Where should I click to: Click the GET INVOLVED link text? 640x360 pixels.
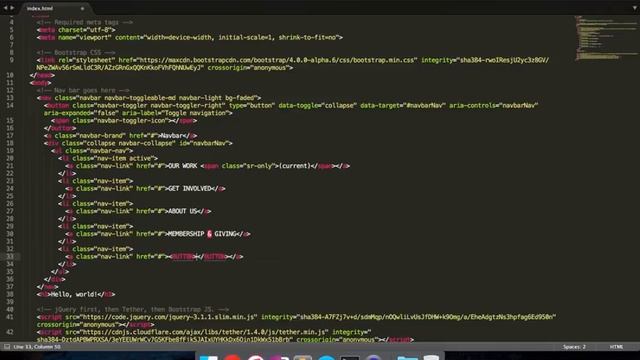(x=190, y=189)
